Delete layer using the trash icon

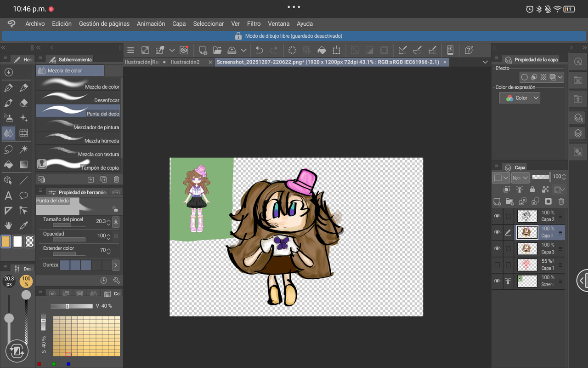click(x=561, y=201)
